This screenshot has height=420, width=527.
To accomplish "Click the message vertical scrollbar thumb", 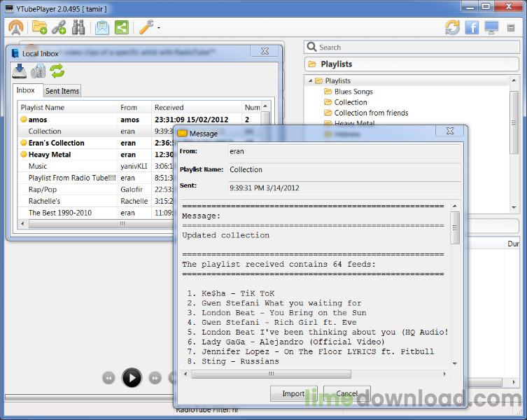I will [455, 228].
